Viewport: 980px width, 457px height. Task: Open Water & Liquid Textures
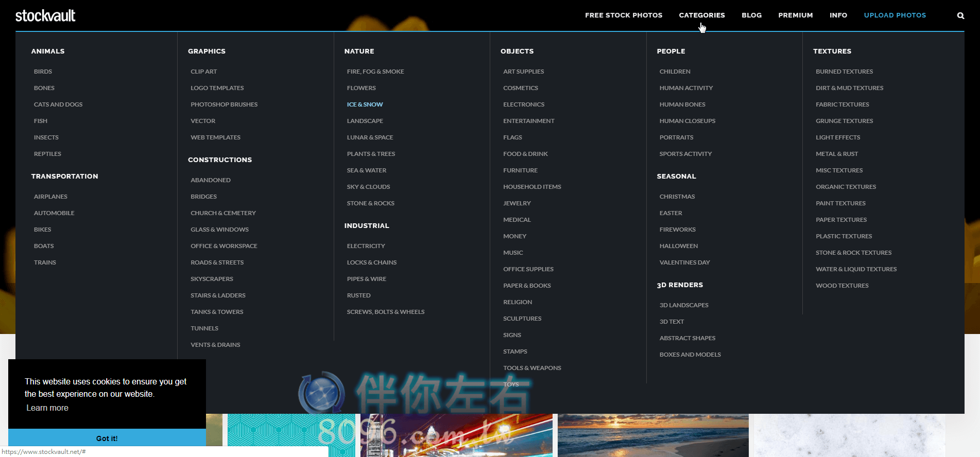[856, 269]
